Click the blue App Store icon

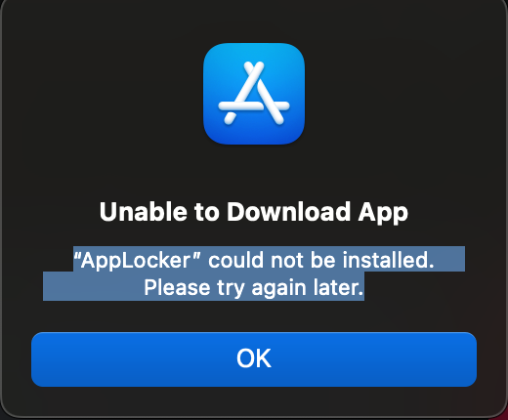pyautogui.click(x=254, y=94)
